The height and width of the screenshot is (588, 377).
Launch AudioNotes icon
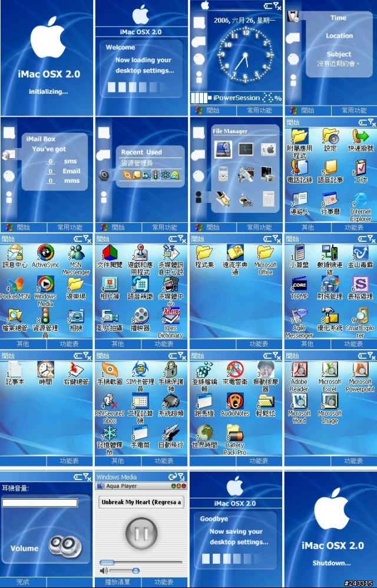point(235,402)
